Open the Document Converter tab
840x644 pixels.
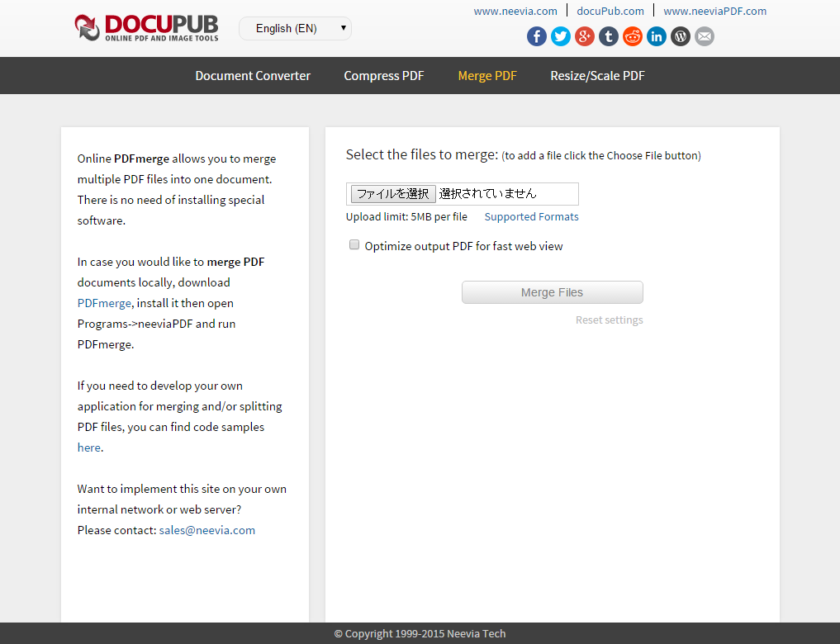[x=253, y=75]
